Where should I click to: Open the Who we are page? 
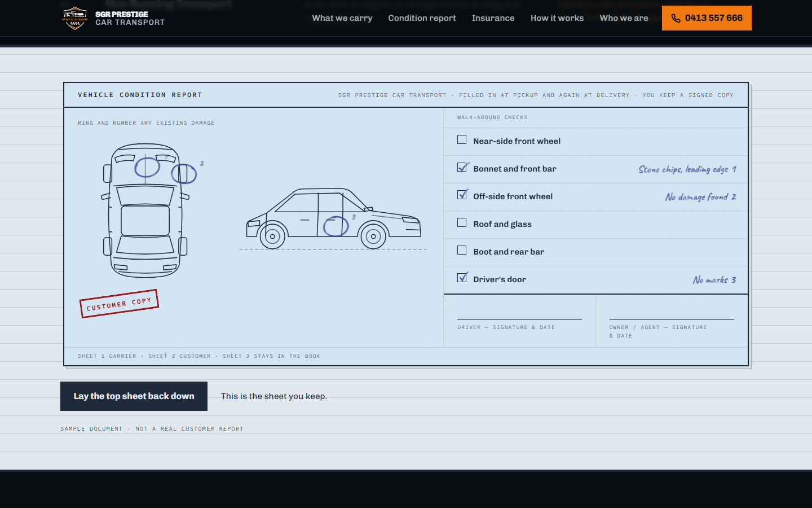tap(624, 18)
